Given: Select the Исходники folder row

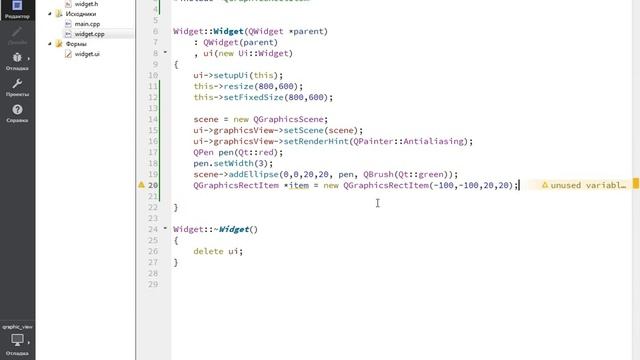Looking at the screenshot, I should click(x=81, y=14).
